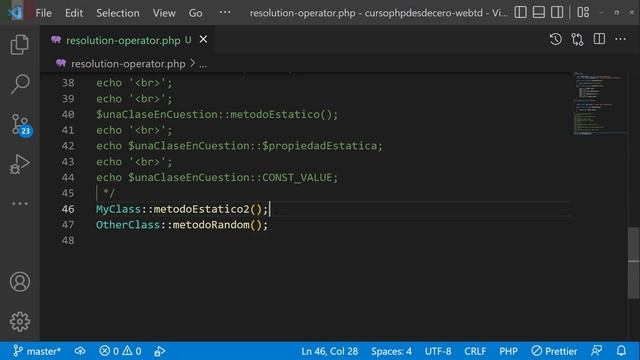Expand the hidden menu bar items

[x=225, y=13]
